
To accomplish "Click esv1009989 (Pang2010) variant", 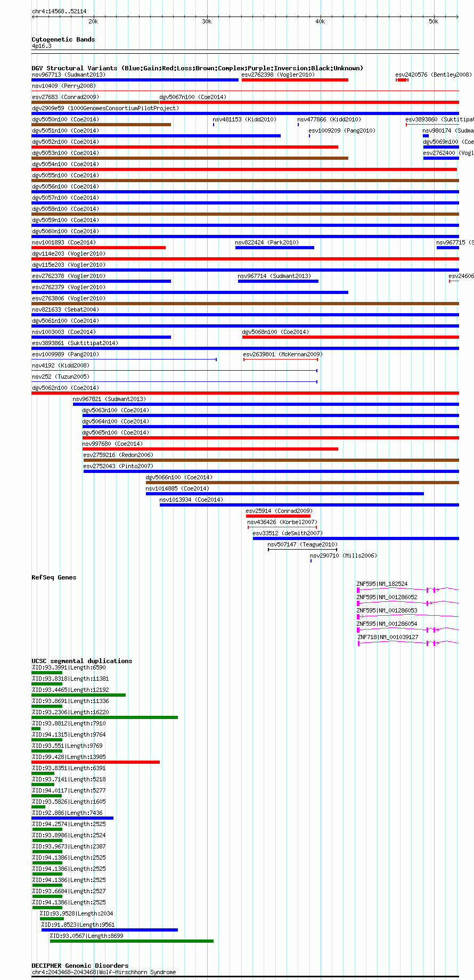I will [x=124, y=360].
